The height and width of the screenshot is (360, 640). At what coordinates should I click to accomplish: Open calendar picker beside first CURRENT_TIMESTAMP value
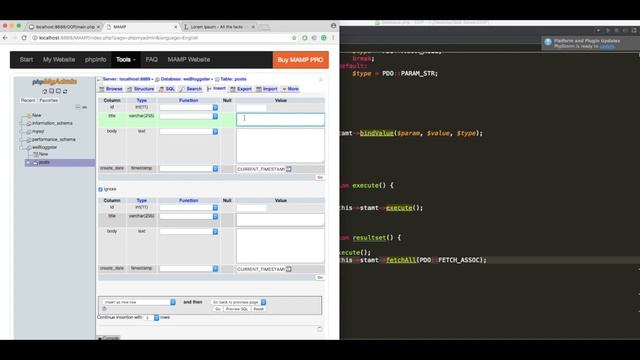[x=289, y=169]
